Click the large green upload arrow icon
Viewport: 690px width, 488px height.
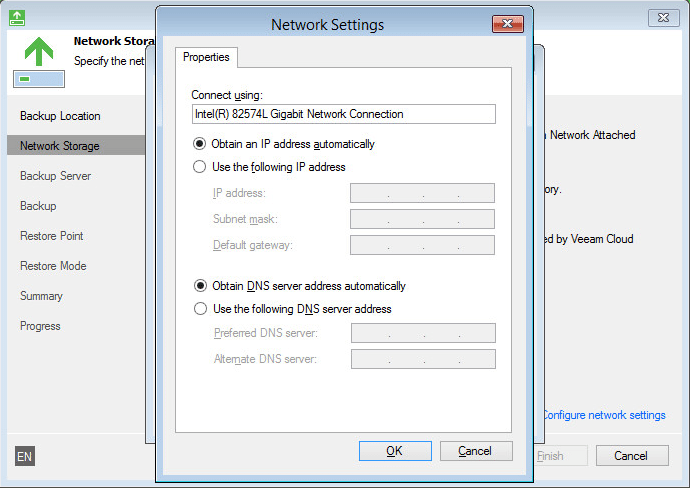click(38, 51)
